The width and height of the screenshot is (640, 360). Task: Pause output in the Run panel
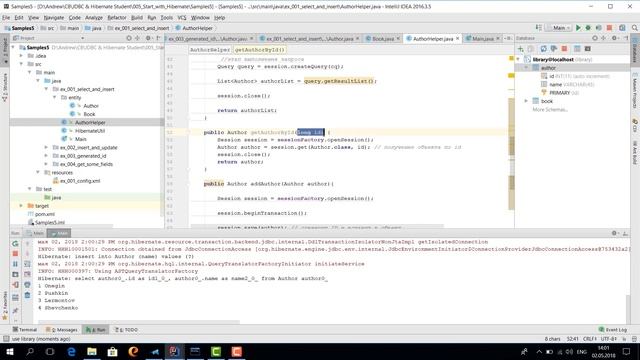click(15, 264)
